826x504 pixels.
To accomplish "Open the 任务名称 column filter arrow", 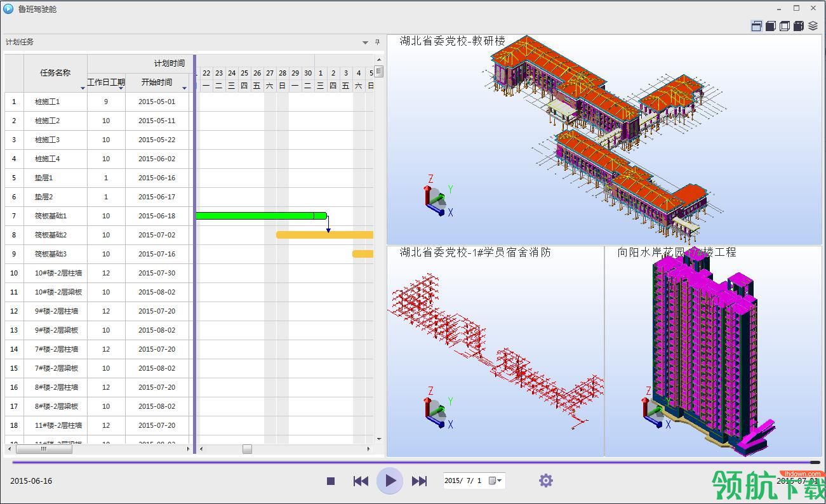I will (x=83, y=88).
